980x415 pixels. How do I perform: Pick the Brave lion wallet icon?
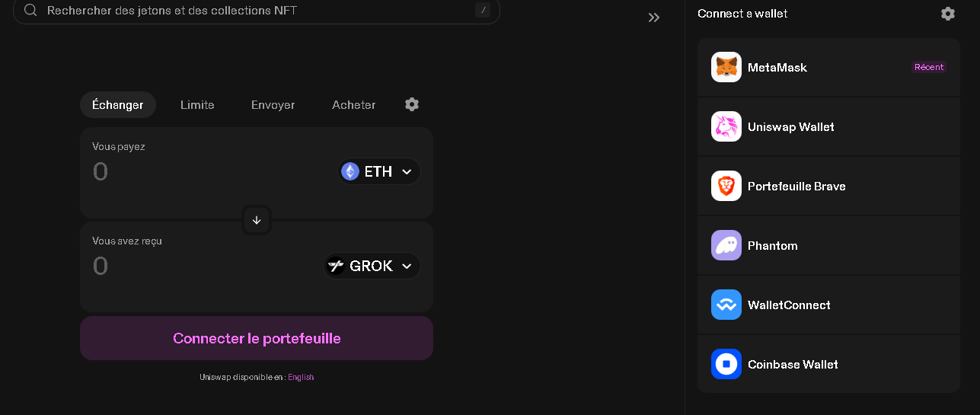pos(726,186)
